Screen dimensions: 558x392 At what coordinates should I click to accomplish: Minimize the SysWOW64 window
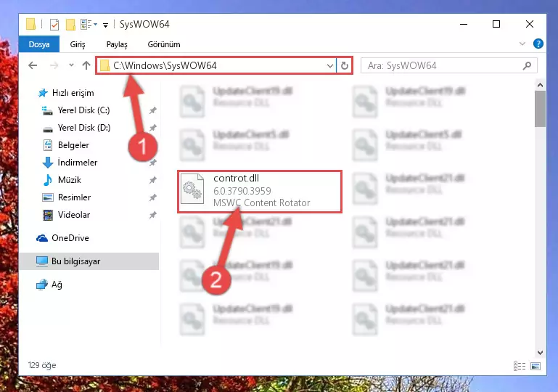464,24
